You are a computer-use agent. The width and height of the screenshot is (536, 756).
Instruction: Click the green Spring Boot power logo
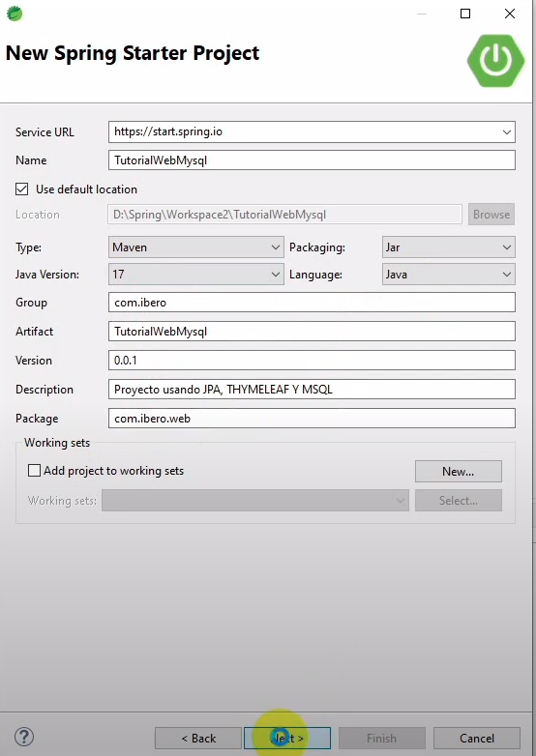496,61
